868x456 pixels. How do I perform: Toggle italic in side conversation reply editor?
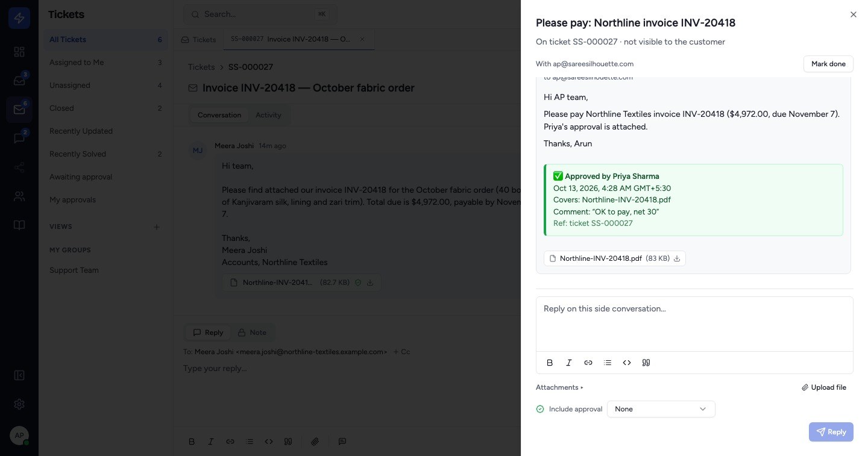(569, 363)
